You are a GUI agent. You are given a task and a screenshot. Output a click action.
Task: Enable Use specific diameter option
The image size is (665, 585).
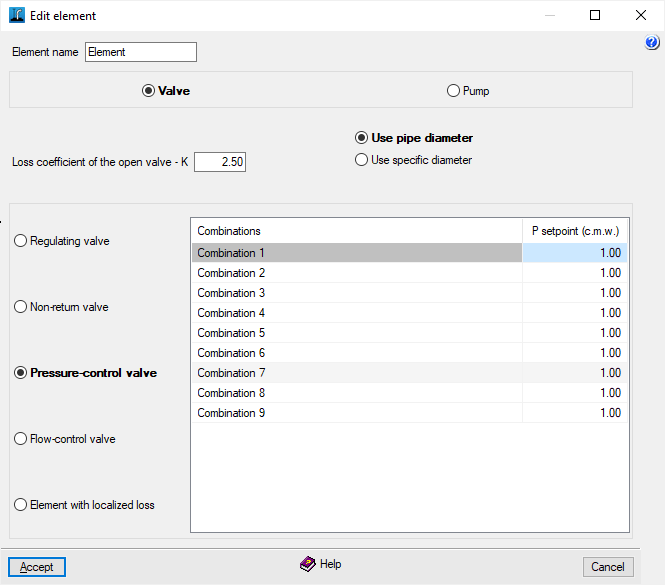362,160
